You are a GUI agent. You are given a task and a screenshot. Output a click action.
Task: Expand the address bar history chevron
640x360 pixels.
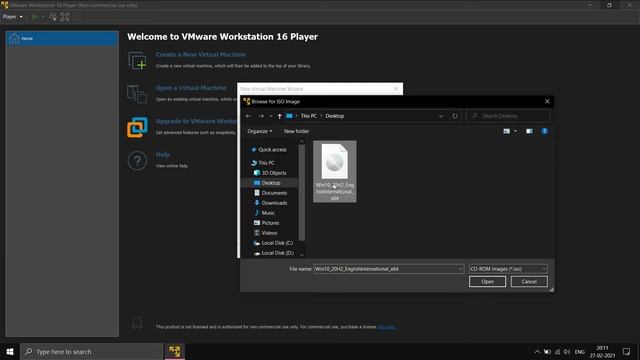[441, 116]
